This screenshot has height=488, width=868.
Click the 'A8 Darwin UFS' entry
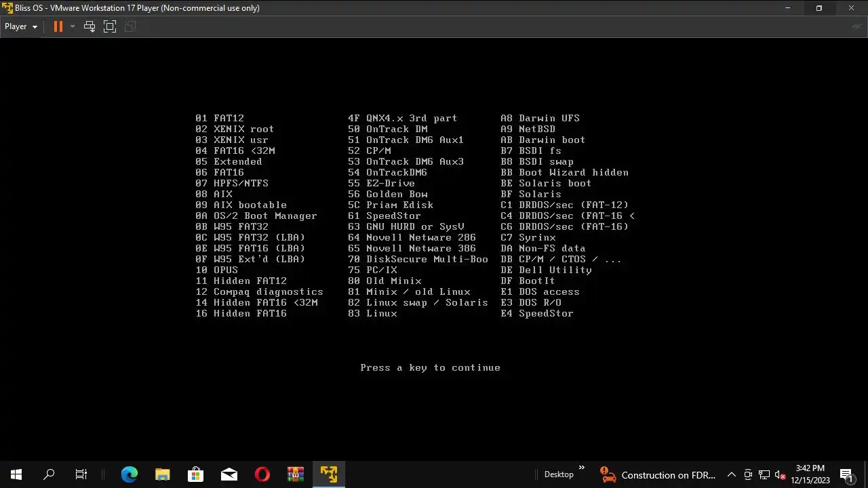coord(540,118)
